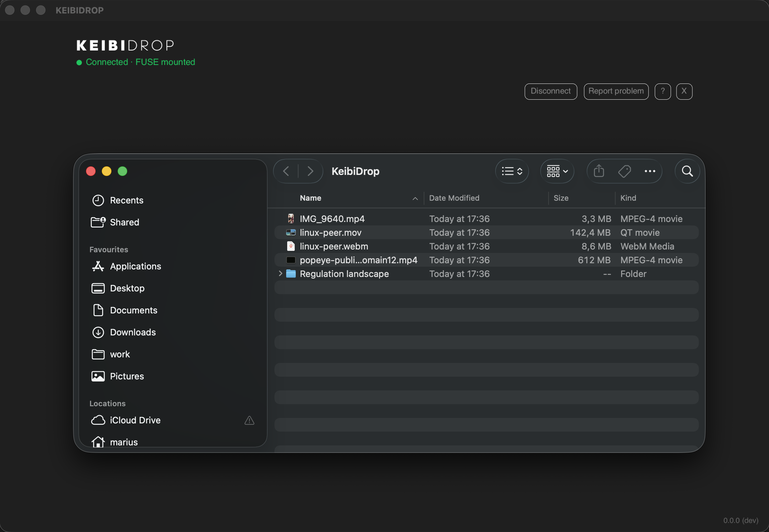This screenshot has width=769, height=532.
Task: Disconnect KeibiDrop
Action: click(x=550, y=91)
